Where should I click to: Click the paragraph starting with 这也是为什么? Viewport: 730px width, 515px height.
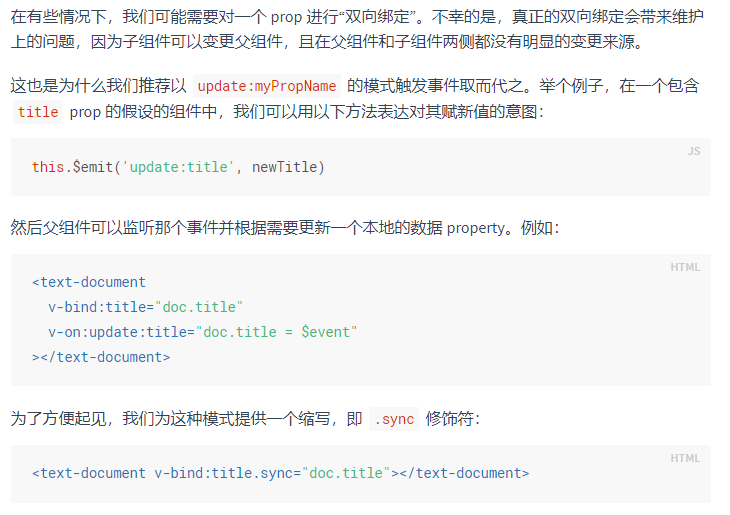(355, 99)
